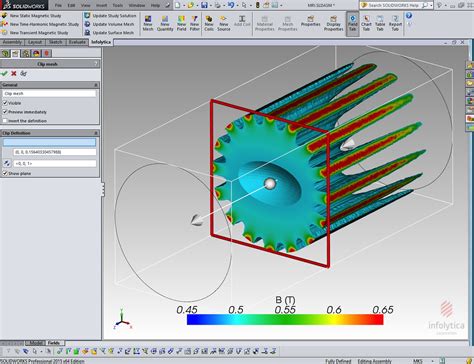The width and height of the screenshot is (474, 364).
Task: Cancel clip mesh with red X
Action: [14, 73]
